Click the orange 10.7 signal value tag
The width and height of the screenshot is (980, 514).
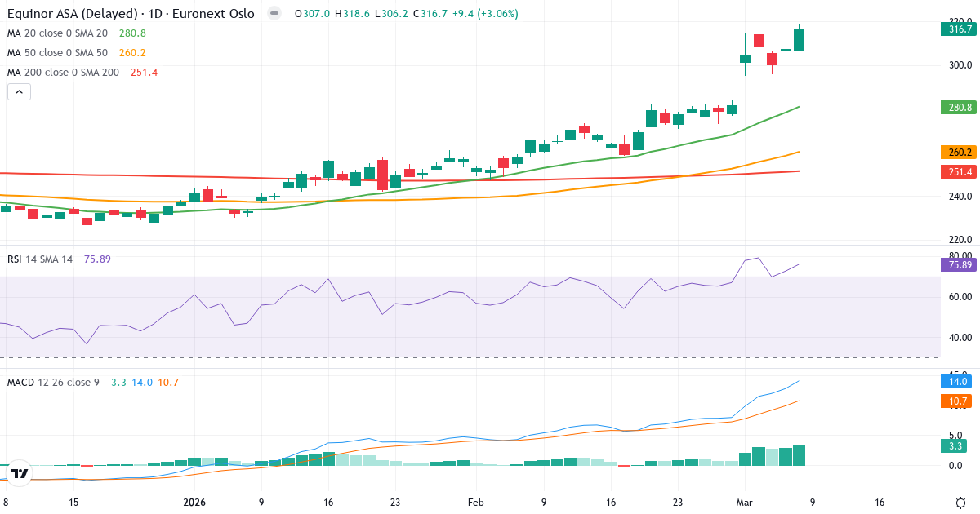point(957,401)
